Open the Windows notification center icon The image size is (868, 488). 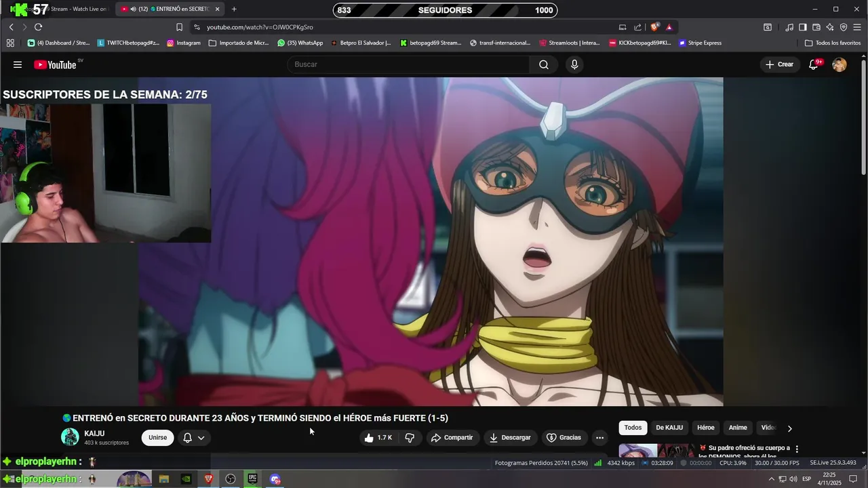(854, 479)
